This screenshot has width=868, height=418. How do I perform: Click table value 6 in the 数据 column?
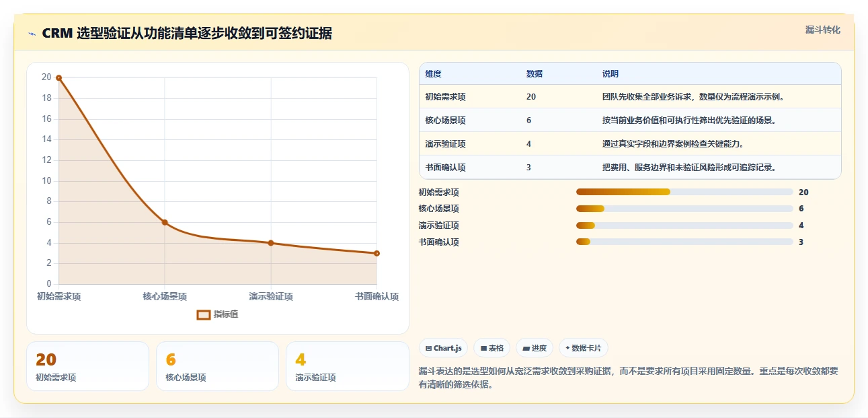click(x=528, y=120)
